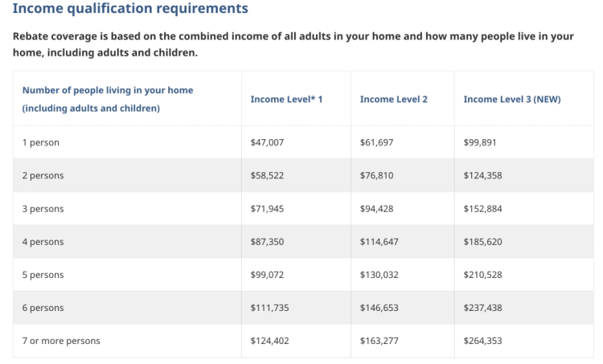
Task: Click the $114,647 cell
Action: 379,242
